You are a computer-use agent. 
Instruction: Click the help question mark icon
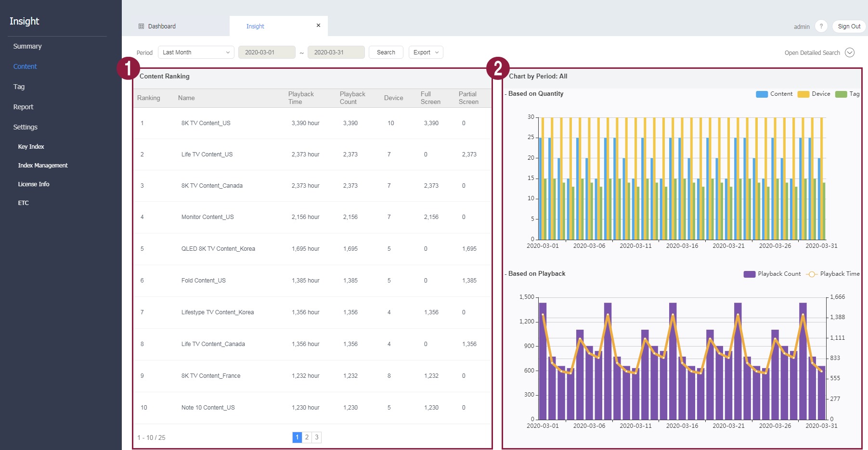(x=821, y=26)
